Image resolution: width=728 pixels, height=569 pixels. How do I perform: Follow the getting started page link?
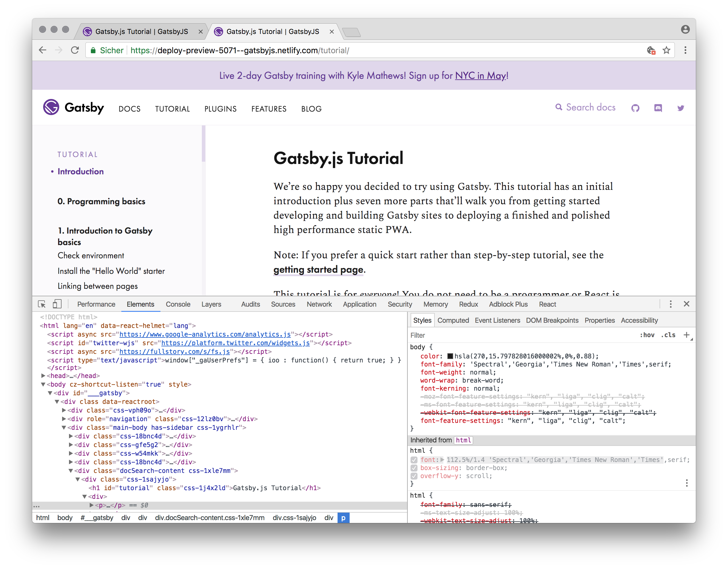coord(318,270)
